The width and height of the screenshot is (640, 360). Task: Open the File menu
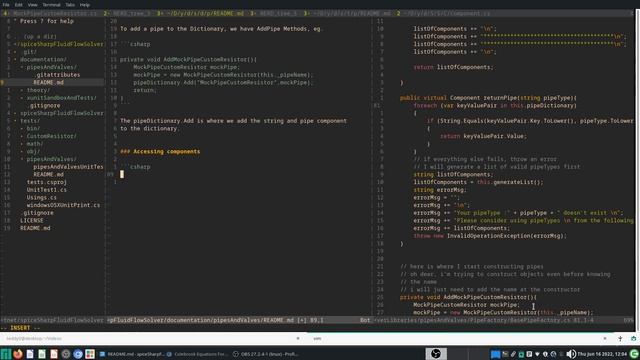(6, 5)
